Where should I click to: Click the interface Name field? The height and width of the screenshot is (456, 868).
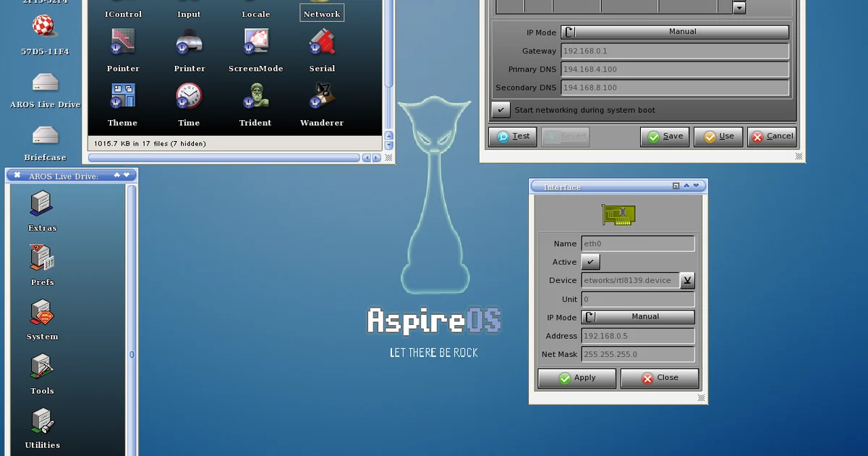(x=638, y=244)
